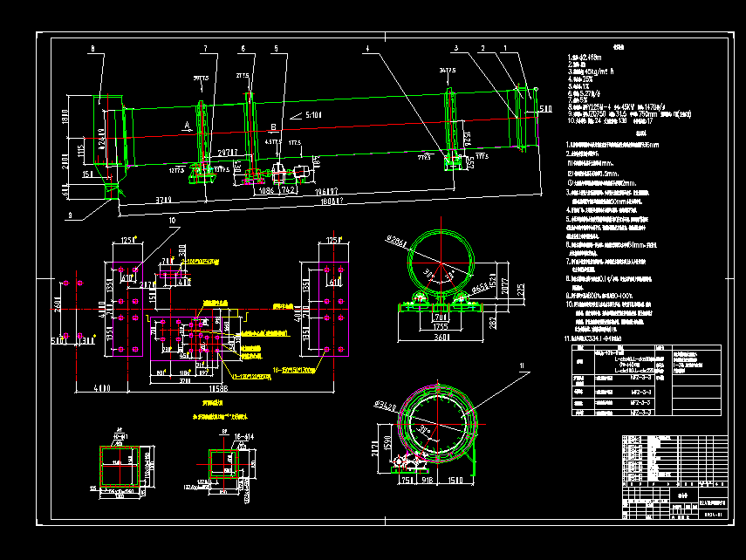Image resolution: width=746 pixels, height=560 pixels.
Task: Select the 2121 vertical dimension by the gear view
Action: [x=375, y=448]
